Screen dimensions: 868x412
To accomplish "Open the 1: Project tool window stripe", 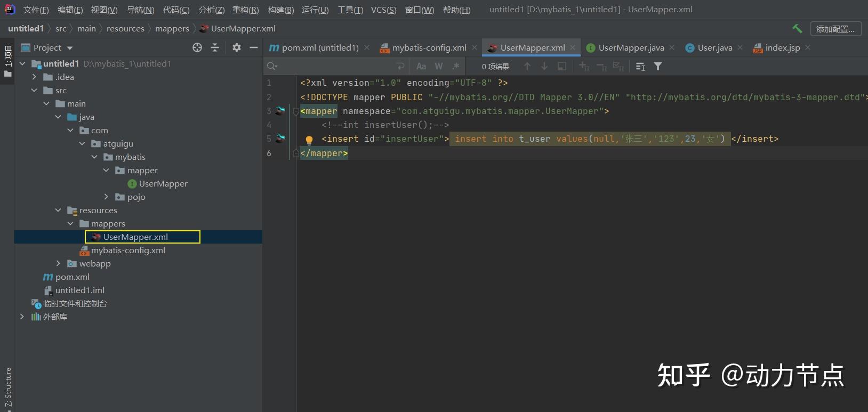I will 7,61.
